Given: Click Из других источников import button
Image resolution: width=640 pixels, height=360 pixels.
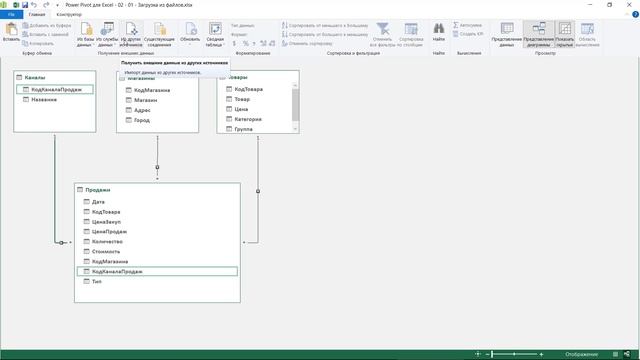Looking at the screenshot, I should [x=131, y=34].
